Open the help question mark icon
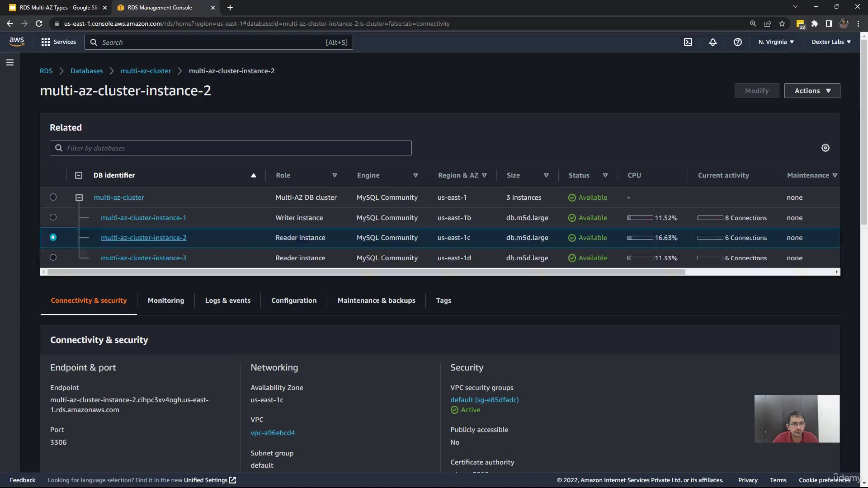868x488 pixels. point(737,42)
